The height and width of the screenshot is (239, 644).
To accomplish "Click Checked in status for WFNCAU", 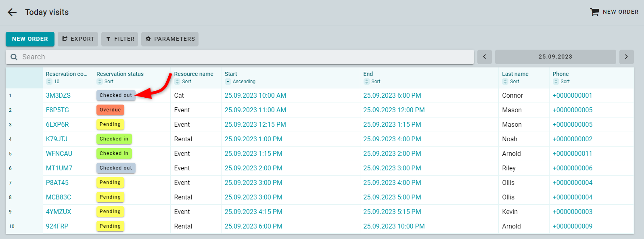I will pos(114,153).
